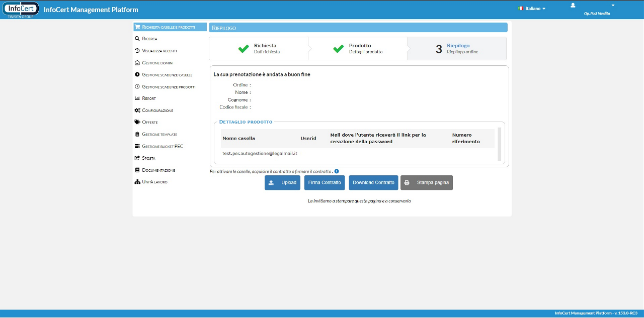Click the history icon for Visualizza recenti
644x318 pixels.
click(137, 51)
